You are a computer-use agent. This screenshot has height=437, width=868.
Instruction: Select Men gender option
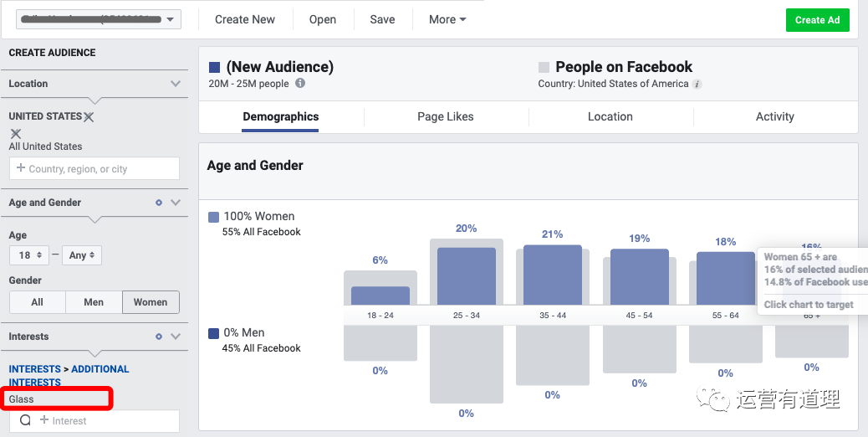tap(94, 302)
